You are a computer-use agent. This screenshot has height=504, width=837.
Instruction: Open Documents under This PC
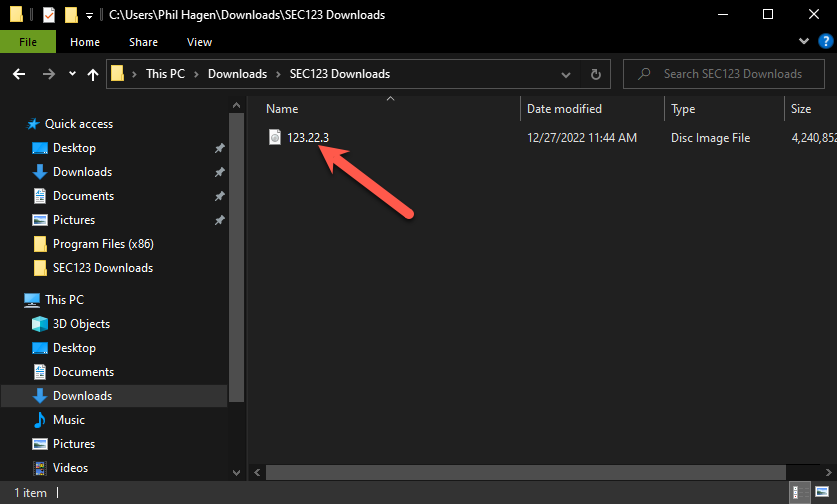click(x=83, y=372)
